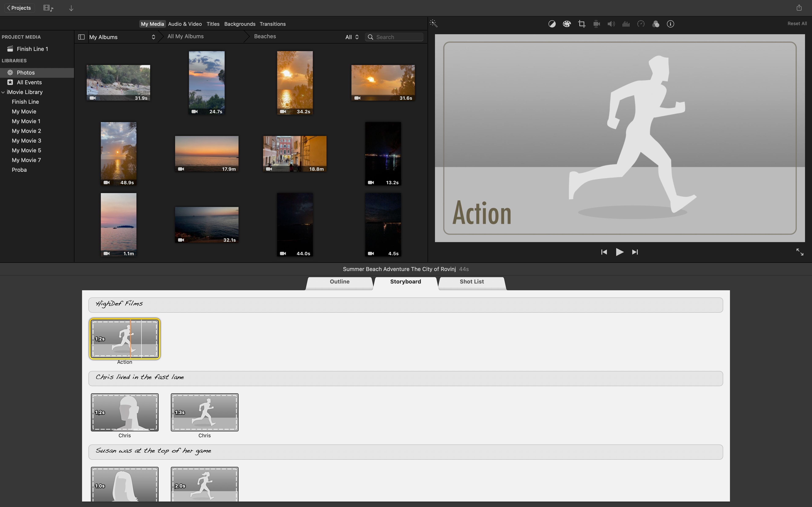Click the Reset All button
The height and width of the screenshot is (507, 812).
click(797, 23)
